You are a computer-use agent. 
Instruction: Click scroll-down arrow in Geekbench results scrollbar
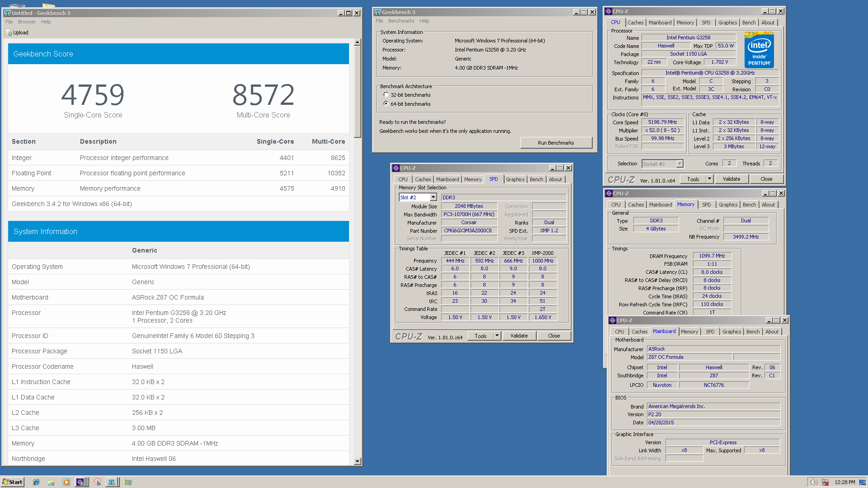point(358,461)
